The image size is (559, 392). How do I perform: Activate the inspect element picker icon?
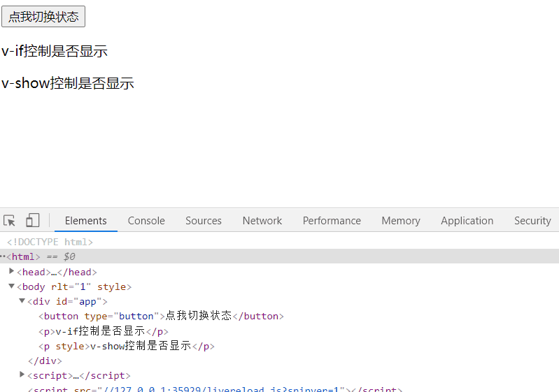[9, 221]
